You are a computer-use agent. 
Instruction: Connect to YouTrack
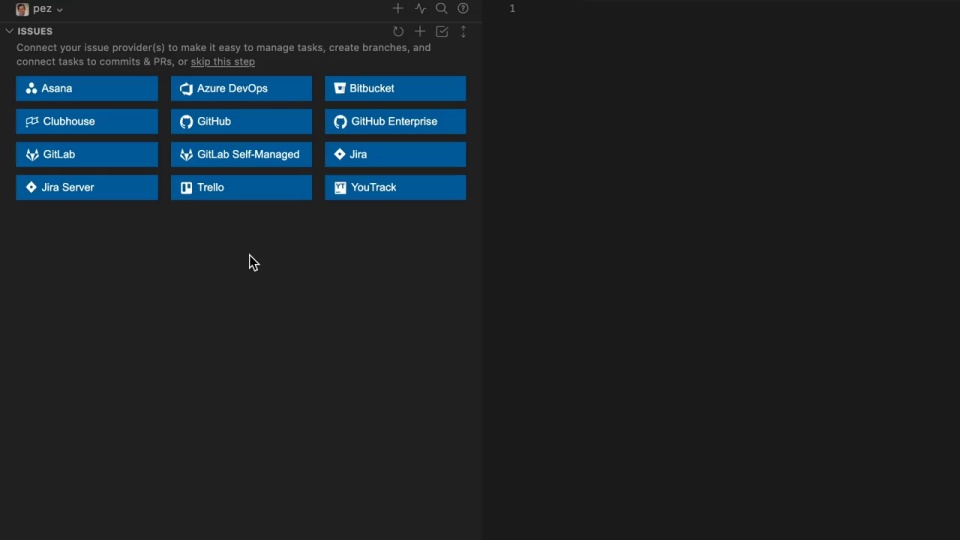[396, 187]
